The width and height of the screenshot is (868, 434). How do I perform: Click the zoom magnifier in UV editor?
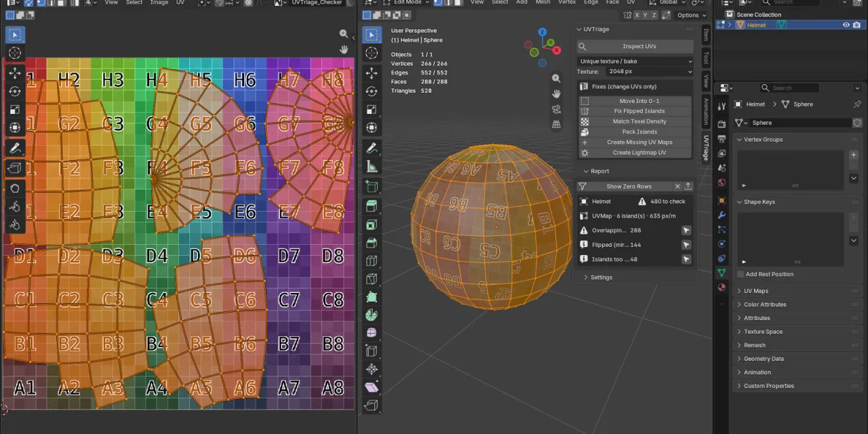click(x=344, y=33)
